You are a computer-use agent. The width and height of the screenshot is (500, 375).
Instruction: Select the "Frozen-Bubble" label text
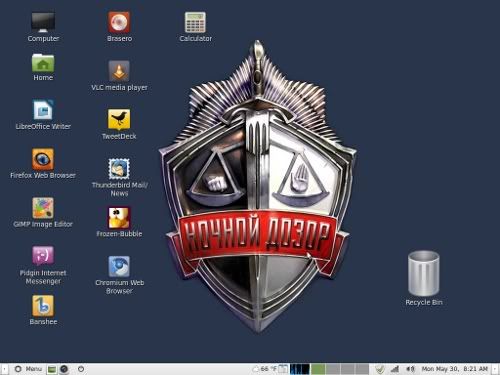click(119, 234)
